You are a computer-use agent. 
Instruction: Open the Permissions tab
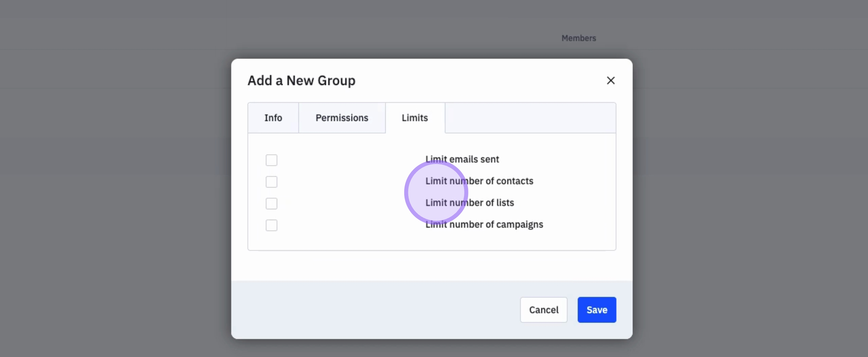(342, 118)
